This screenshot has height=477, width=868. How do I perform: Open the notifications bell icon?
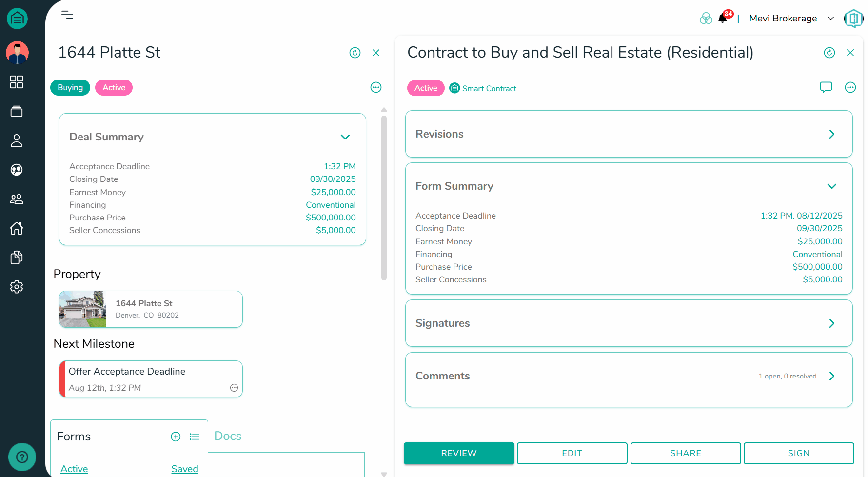(723, 19)
